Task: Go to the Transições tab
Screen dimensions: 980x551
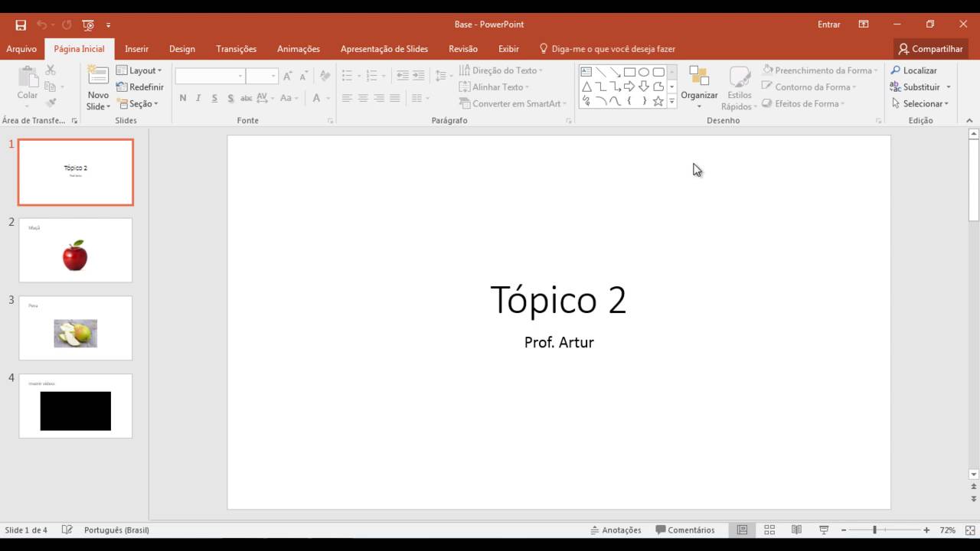Action: (x=236, y=49)
